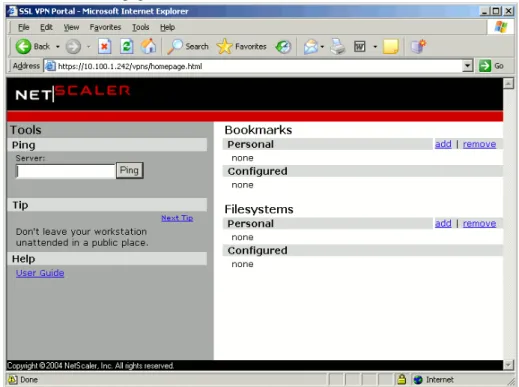Print the page with the printer icon
Viewport: 519px width, 387px height.
[338, 46]
